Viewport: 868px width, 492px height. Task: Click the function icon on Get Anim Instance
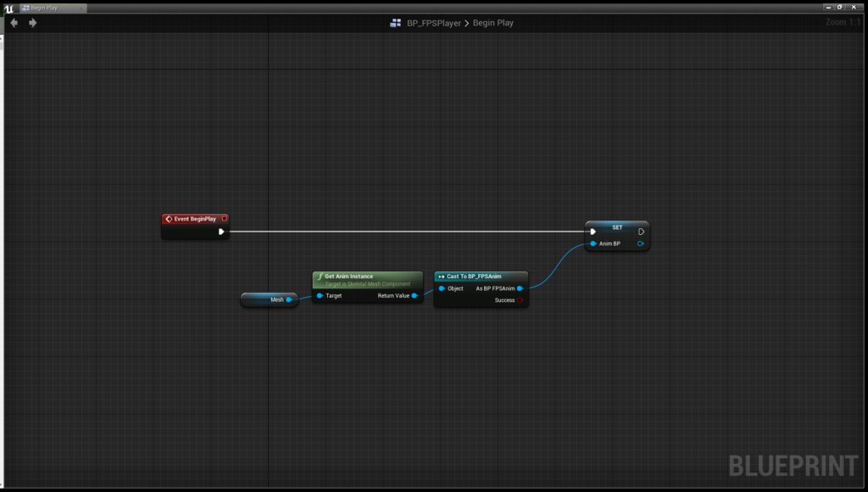point(320,276)
